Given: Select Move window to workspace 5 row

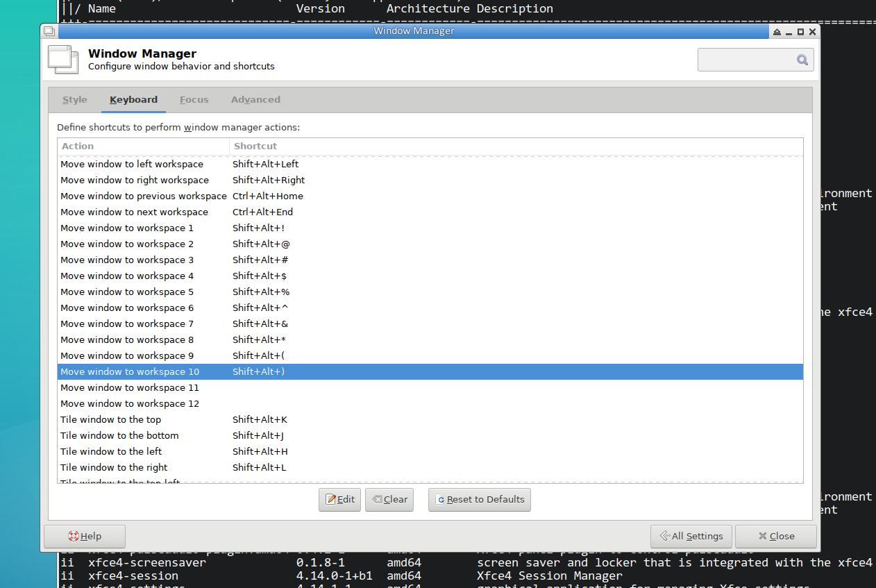Looking at the screenshot, I should coord(127,292).
